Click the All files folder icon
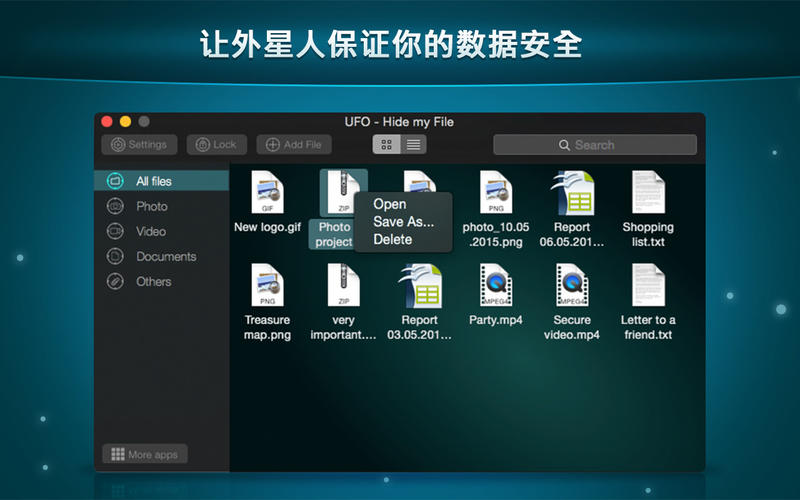 coord(115,181)
